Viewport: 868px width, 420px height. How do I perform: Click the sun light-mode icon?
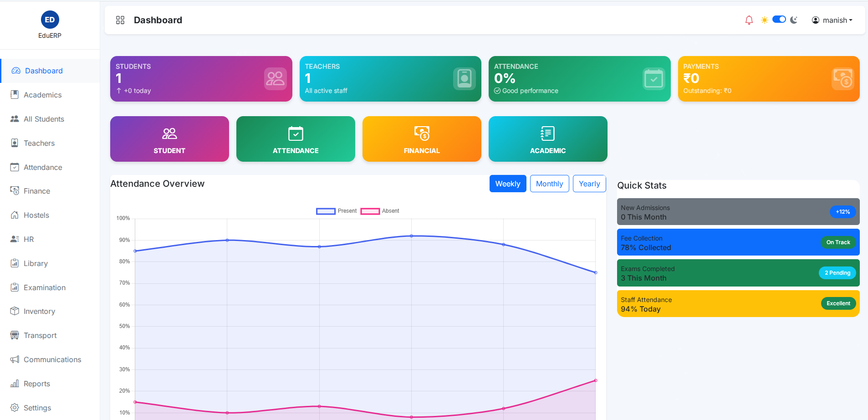click(x=764, y=20)
